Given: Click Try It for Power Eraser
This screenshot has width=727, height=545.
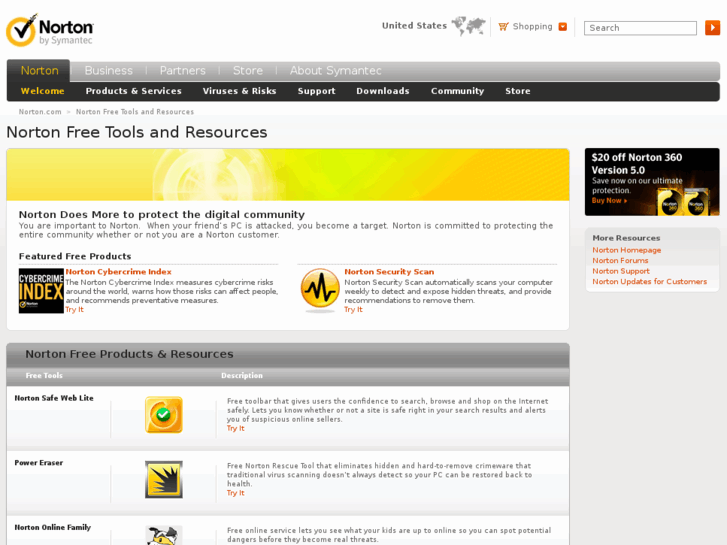Looking at the screenshot, I should (236, 493).
